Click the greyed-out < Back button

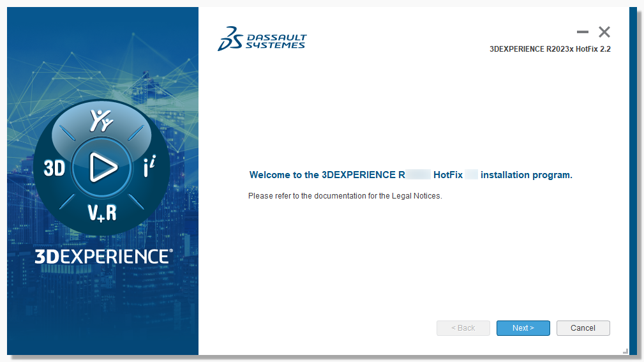point(463,328)
